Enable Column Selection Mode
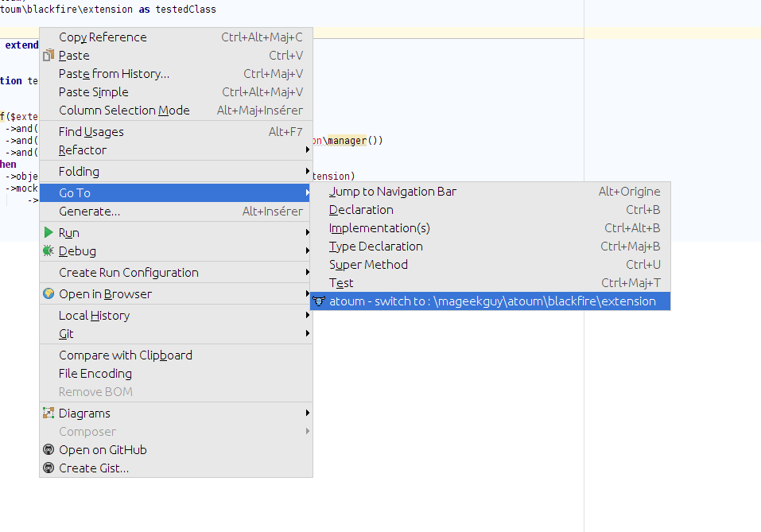 (x=176, y=111)
